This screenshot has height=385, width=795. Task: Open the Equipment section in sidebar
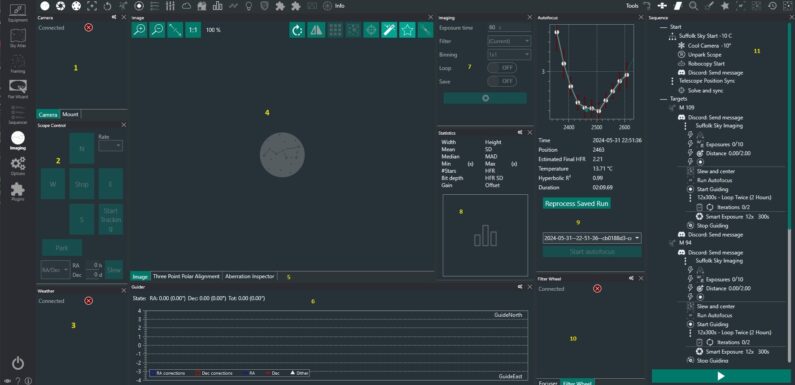click(18, 14)
